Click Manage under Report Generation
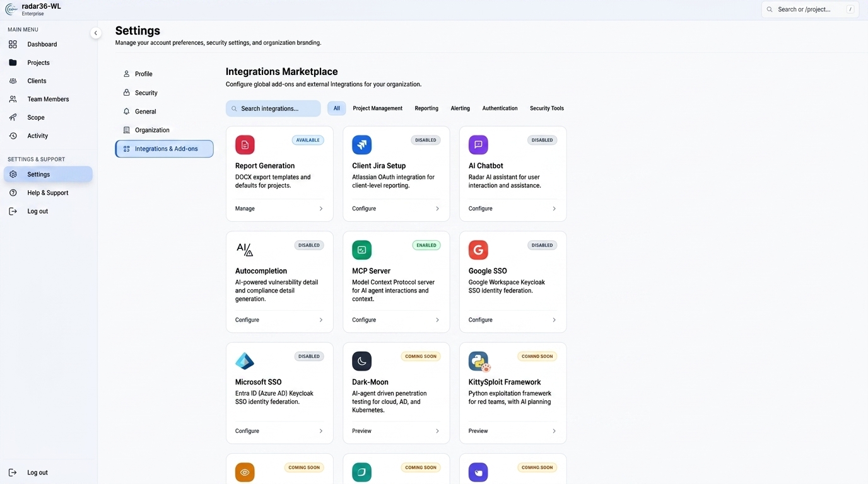The width and height of the screenshot is (868, 484). coord(245,209)
